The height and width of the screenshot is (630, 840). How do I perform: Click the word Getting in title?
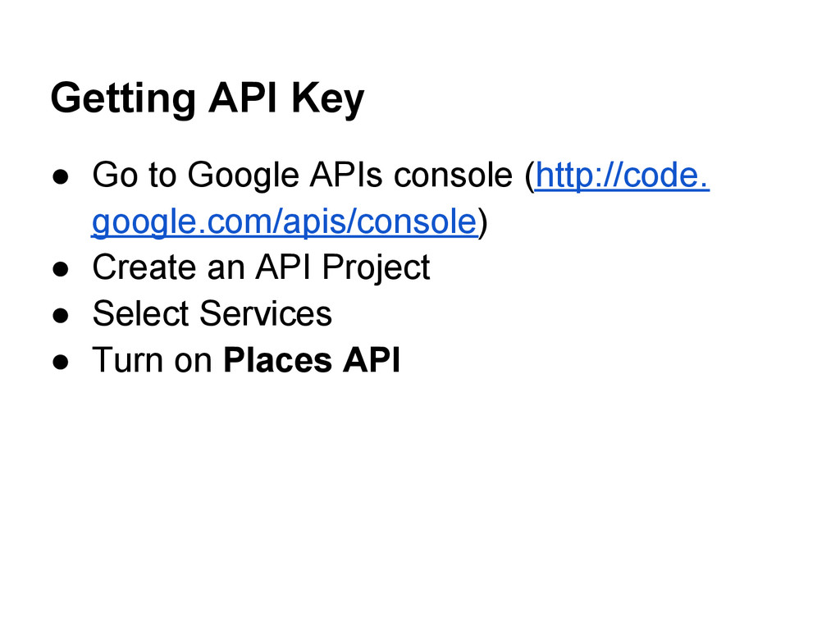pyautogui.click(x=123, y=99)
